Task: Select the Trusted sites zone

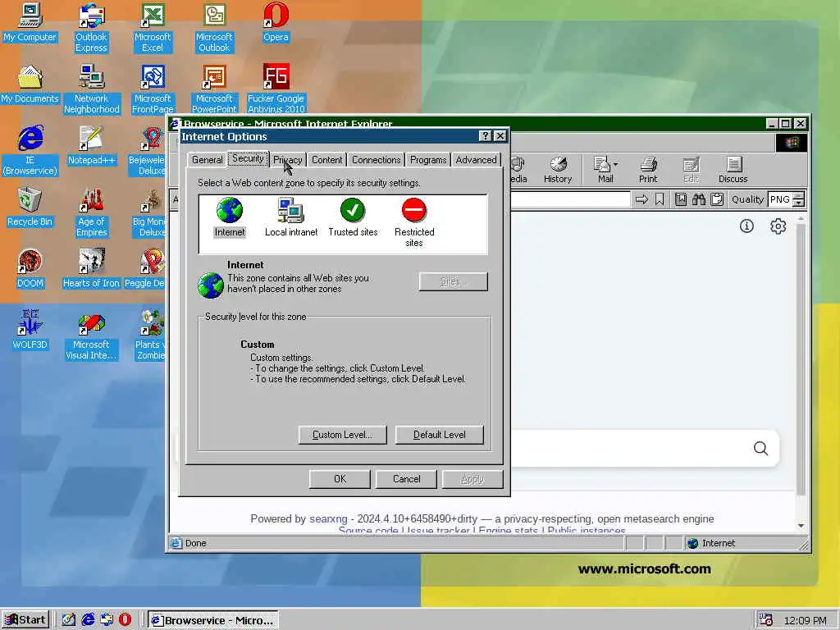Action: 353,217
